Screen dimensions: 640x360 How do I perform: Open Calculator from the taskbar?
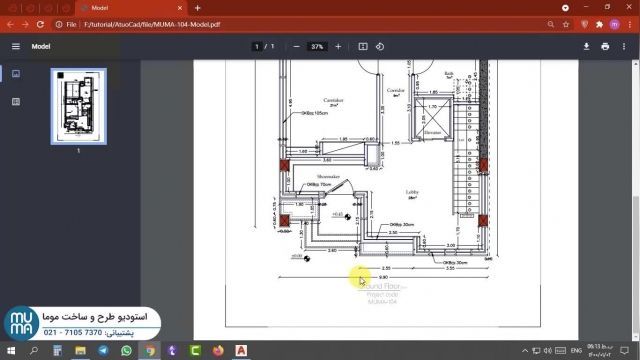click(57, 351)
